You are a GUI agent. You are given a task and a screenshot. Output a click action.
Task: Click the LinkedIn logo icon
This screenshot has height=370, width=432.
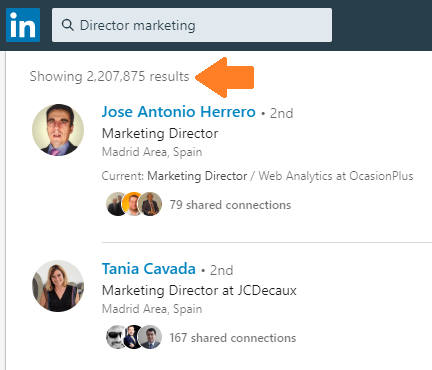pyautogui.click(x=23, y=25)
